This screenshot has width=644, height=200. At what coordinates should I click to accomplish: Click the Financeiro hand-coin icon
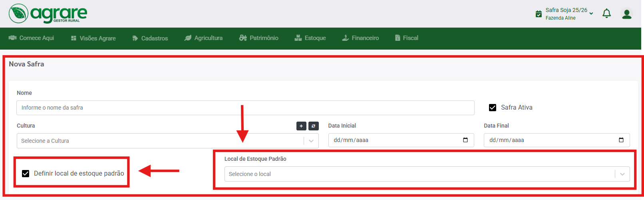tap(346, 38)
